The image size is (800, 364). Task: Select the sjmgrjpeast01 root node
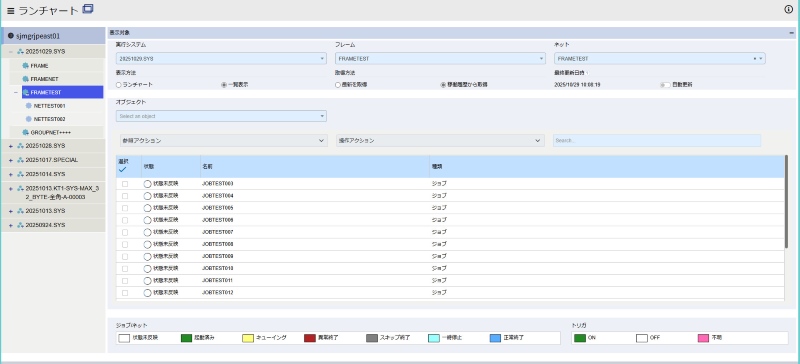click(53, 36)
